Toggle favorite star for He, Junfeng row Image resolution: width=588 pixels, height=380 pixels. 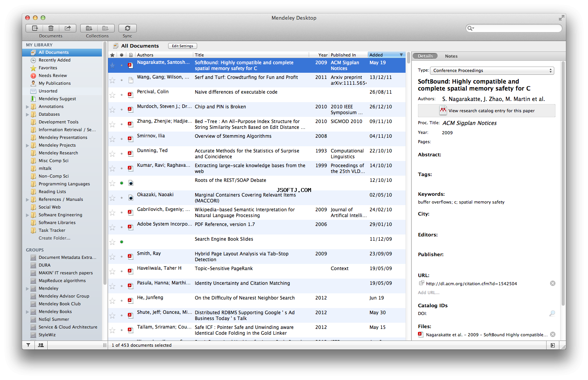click(x=112, y=301)
